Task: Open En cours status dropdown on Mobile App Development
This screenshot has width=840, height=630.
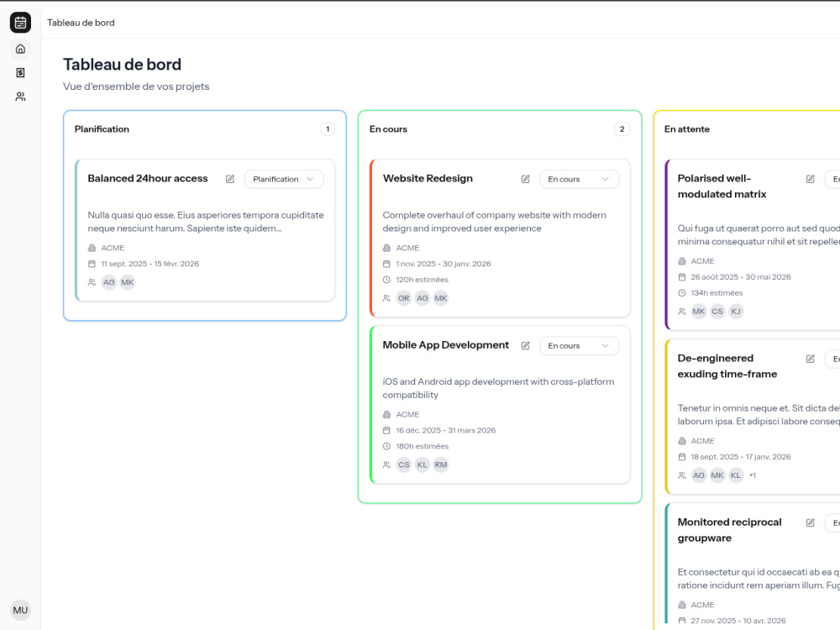Action: (x=579, y=345)
